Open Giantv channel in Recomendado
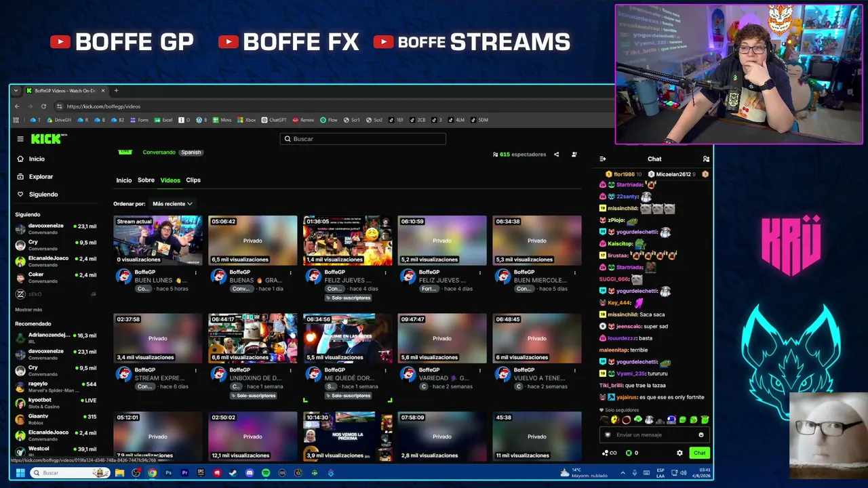This screenshot has width=868, height=488. pyautogui.click(x=56, y=420)
